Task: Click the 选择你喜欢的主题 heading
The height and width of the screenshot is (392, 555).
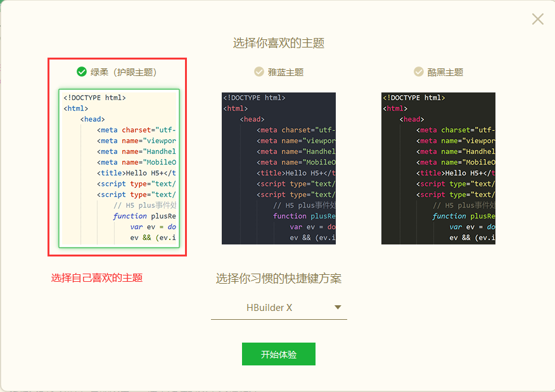Action: click(x=279, y=42)
